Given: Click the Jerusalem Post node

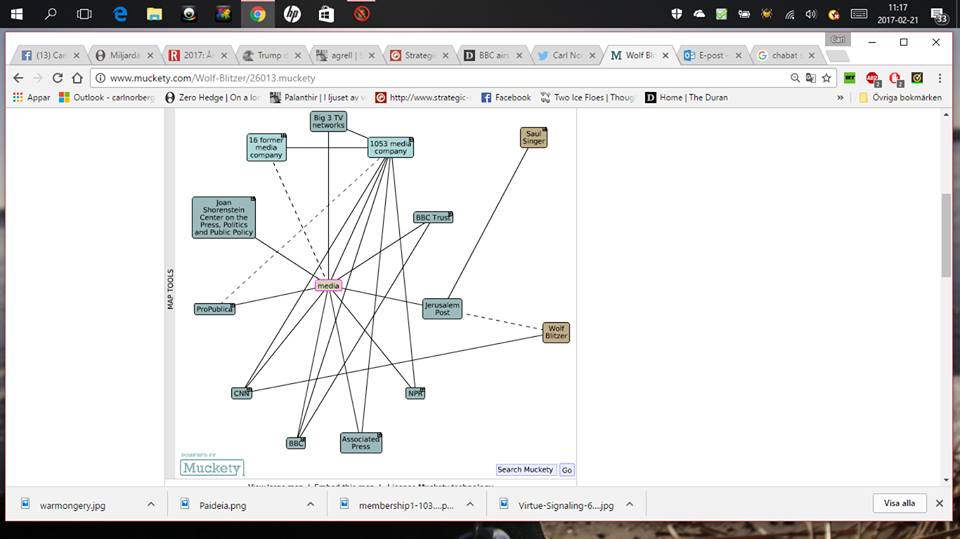Looking at the screenshot, I should coord(442,309).
